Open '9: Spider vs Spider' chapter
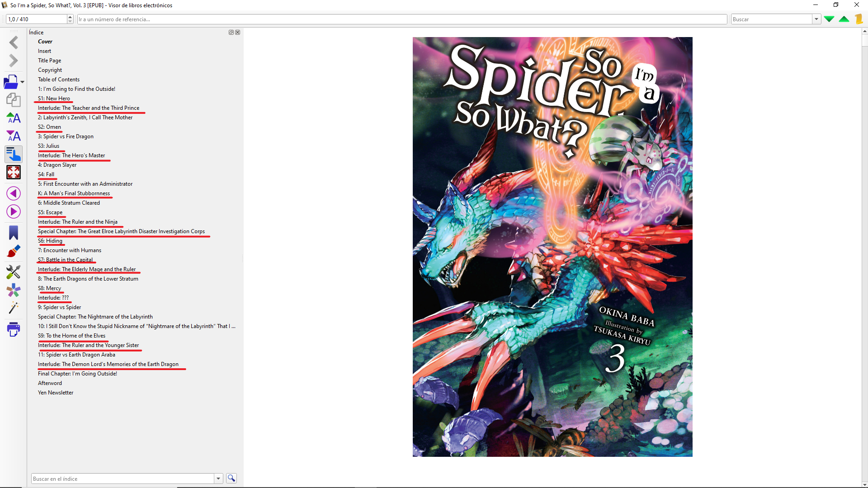 pyautogui.click(x=59, y=307)
